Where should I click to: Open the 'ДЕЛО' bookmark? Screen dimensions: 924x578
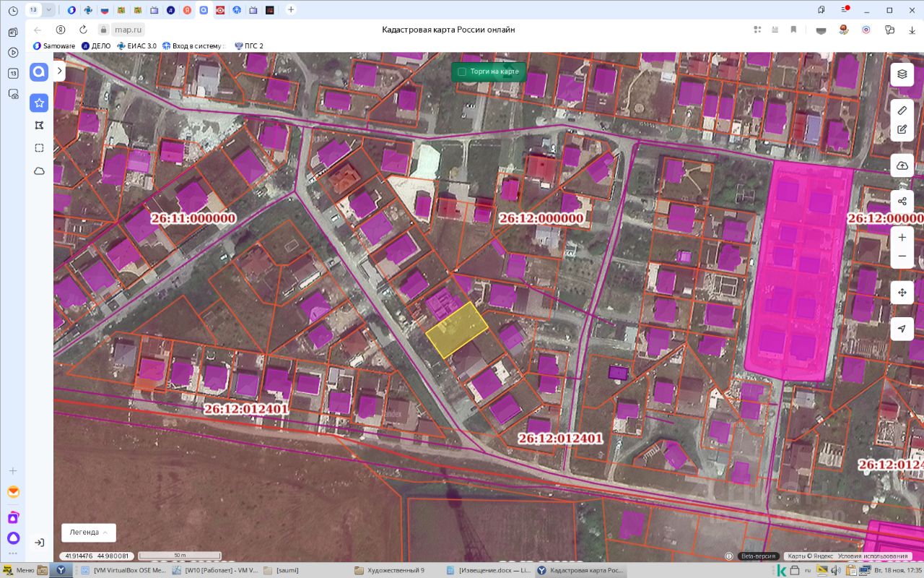coord(95,46)
